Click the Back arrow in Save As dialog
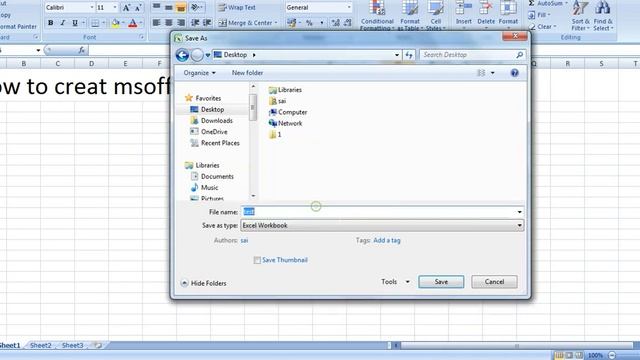 point(182,55)
